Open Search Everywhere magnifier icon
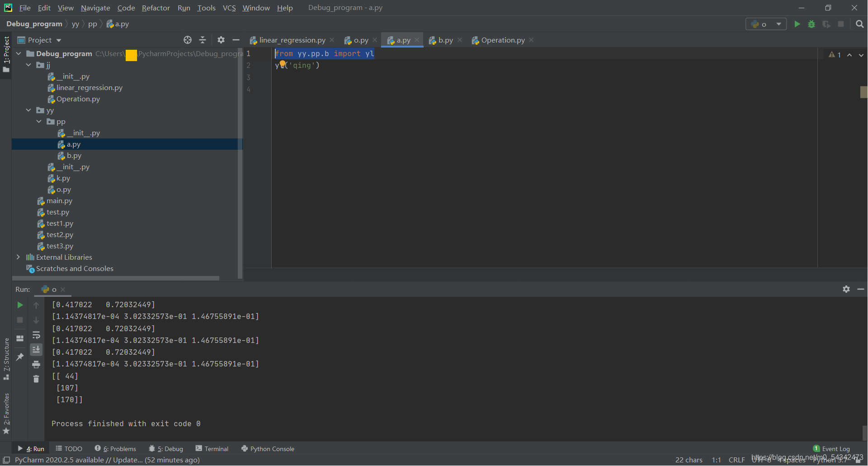 pyautogui.click(x=860, y=24)
